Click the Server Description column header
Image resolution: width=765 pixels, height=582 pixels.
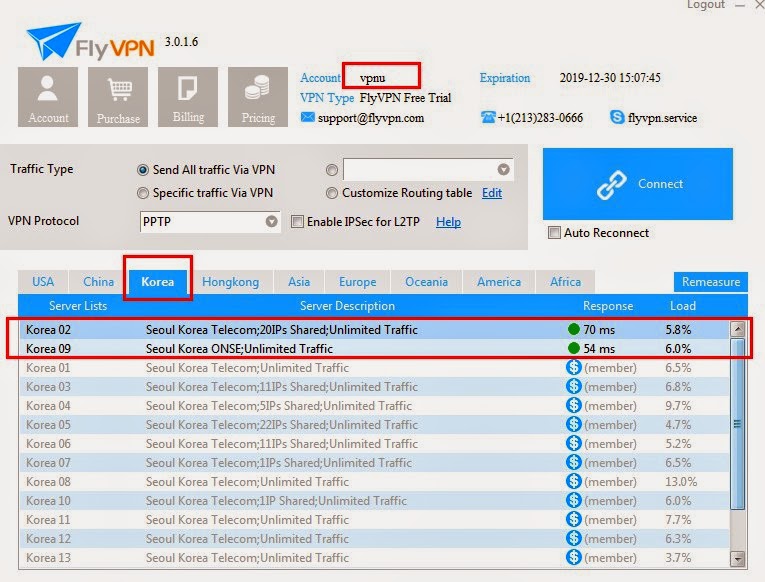(x=347, y=306)
